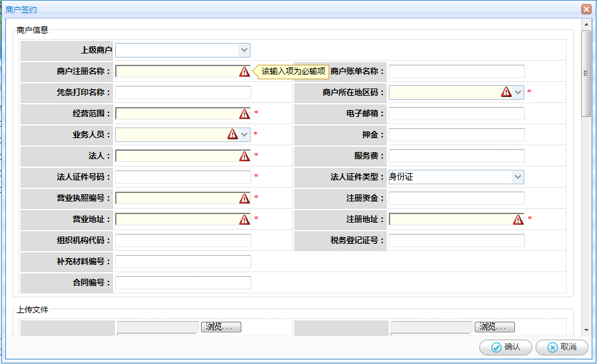Click warning icon in 营业地址 field
The image size is (597, 364).
(245, 219)
